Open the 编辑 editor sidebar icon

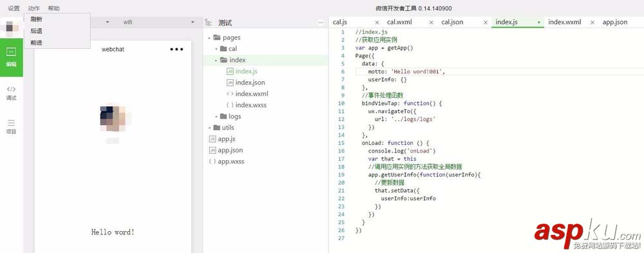point(12,57)
